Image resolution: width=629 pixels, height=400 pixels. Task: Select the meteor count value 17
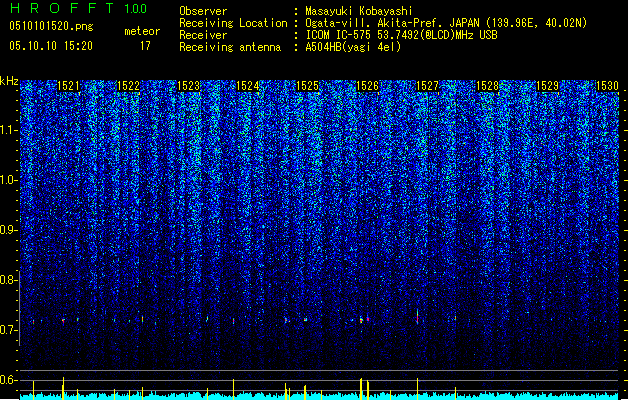tap(145, 46)
